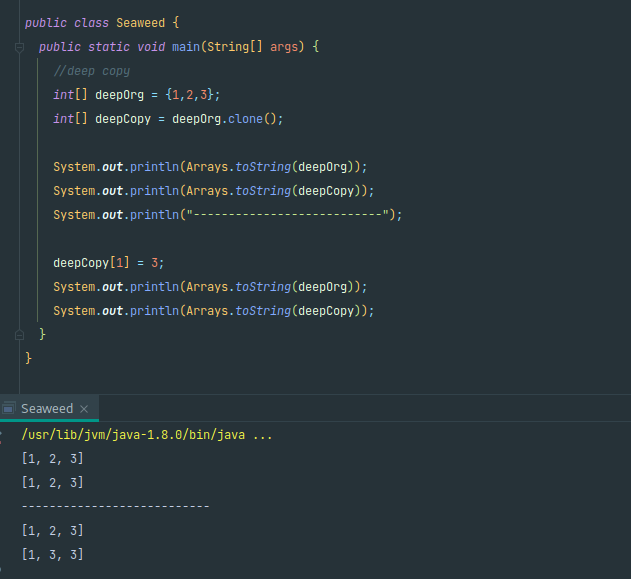Click the dashed-line string literal in println
The width and height of the screenshot is (631, 579).
[x=288, y=215]
